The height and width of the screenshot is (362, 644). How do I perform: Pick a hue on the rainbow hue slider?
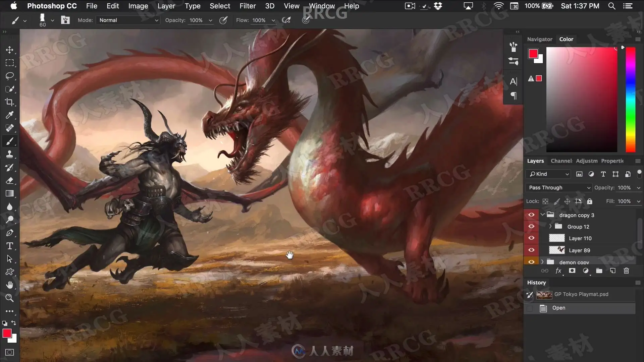[631, 100]
